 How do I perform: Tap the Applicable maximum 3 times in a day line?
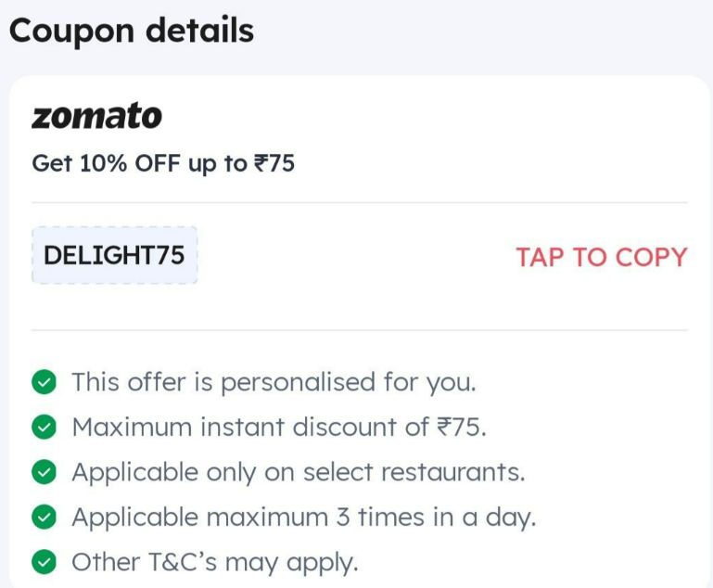[x=304, y=518]
